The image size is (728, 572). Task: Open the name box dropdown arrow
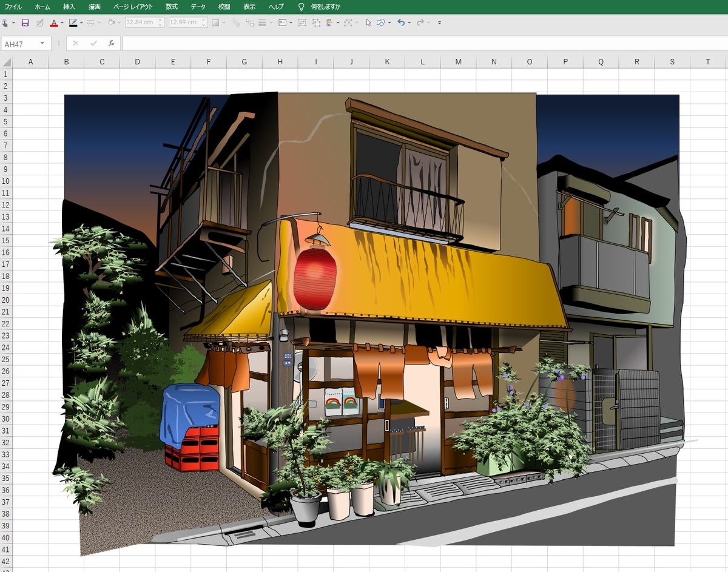tap(42, 44)
